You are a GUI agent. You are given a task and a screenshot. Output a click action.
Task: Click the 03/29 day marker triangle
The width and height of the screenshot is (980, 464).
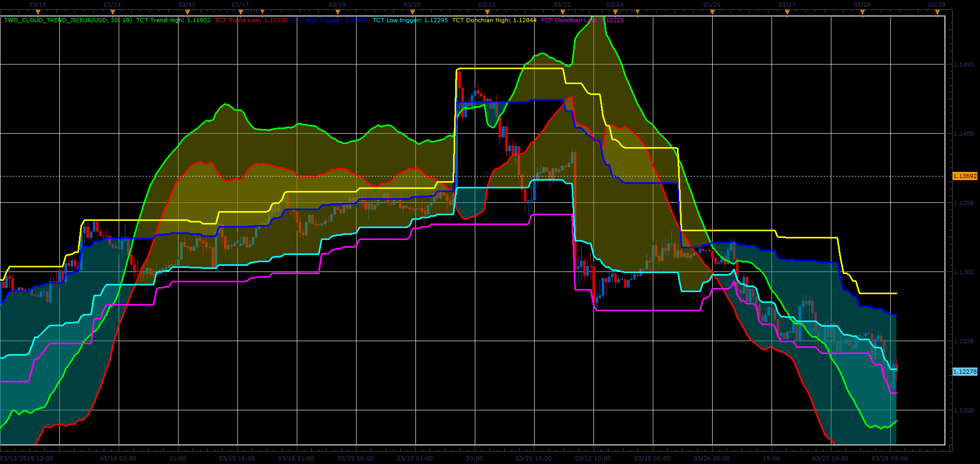coord(937,12)
